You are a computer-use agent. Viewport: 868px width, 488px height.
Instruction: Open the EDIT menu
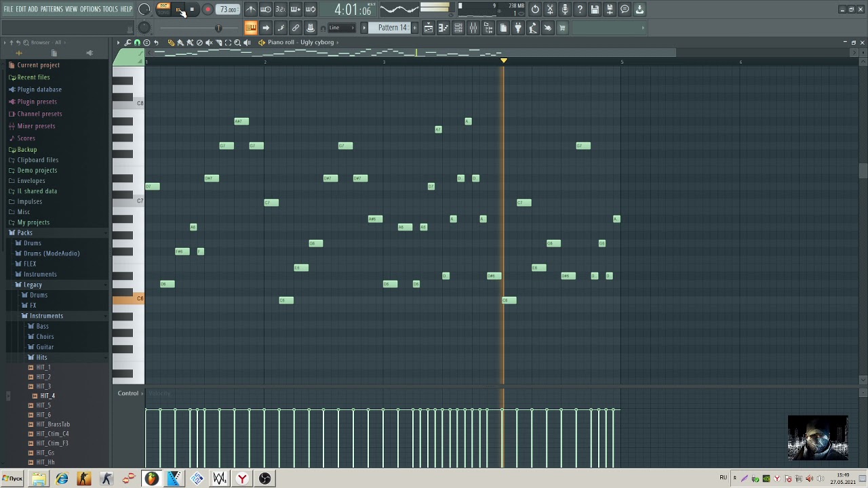pos(21,9)
